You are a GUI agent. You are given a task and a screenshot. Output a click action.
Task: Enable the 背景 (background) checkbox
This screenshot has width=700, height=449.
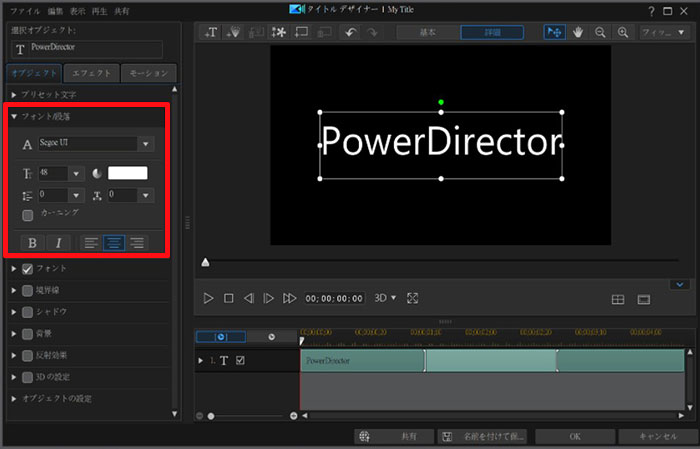[28, 334]
